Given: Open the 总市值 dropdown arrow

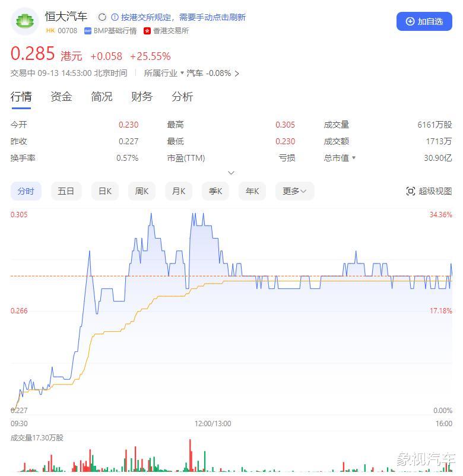Looking at the screenshot, I should click(353, 158).
